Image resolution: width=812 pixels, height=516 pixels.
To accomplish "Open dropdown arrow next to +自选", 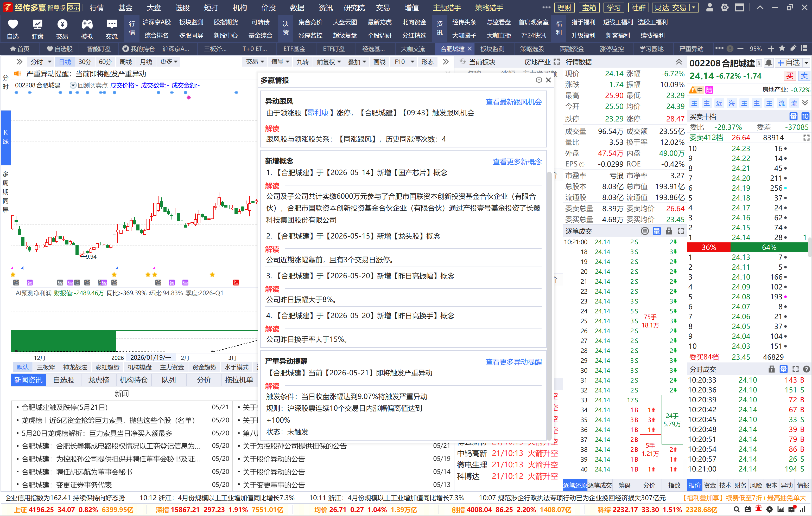I will coord(806,63).
